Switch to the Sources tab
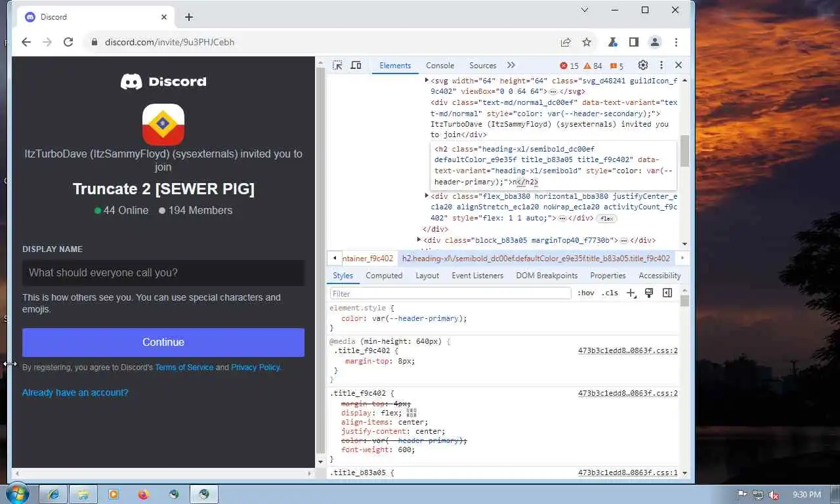The width and height of the screenshot is (840, 504). [482, 66]
